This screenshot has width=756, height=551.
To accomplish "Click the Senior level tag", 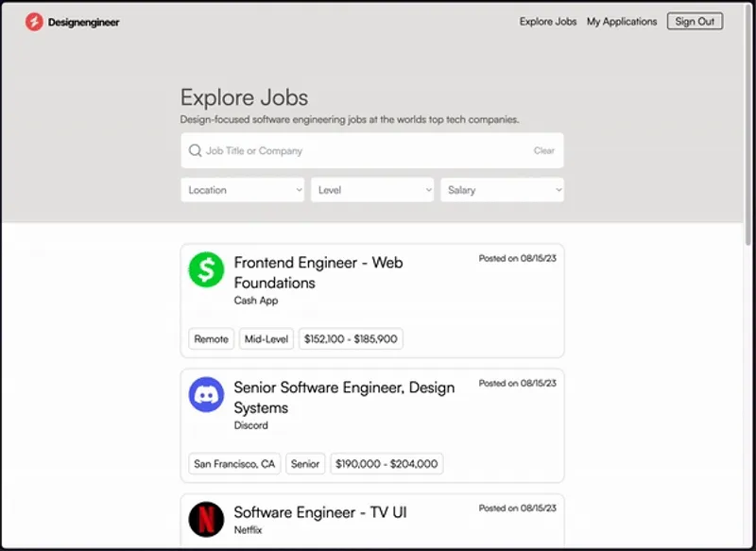I will pyautogui.click(x=305, y=464).
